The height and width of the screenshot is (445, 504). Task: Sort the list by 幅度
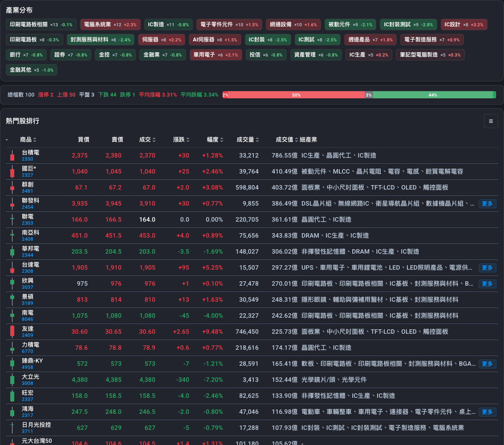pos(215,139)
